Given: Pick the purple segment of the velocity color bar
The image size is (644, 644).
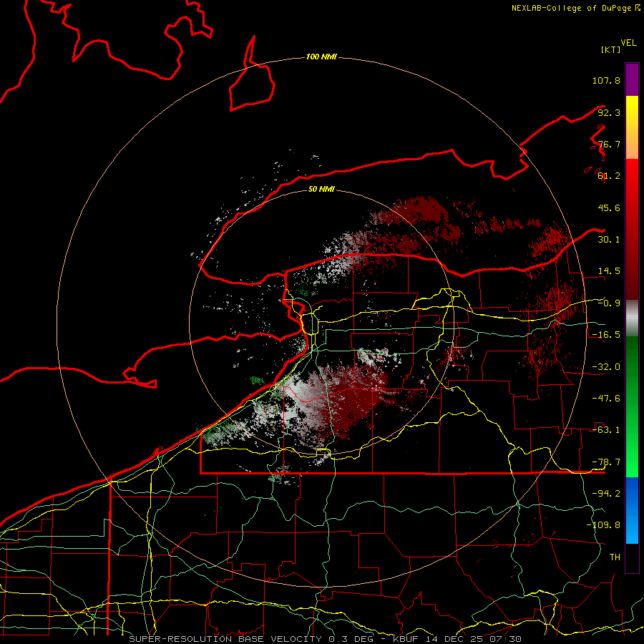Looking at the screenshot, I should tap(632, 79).
